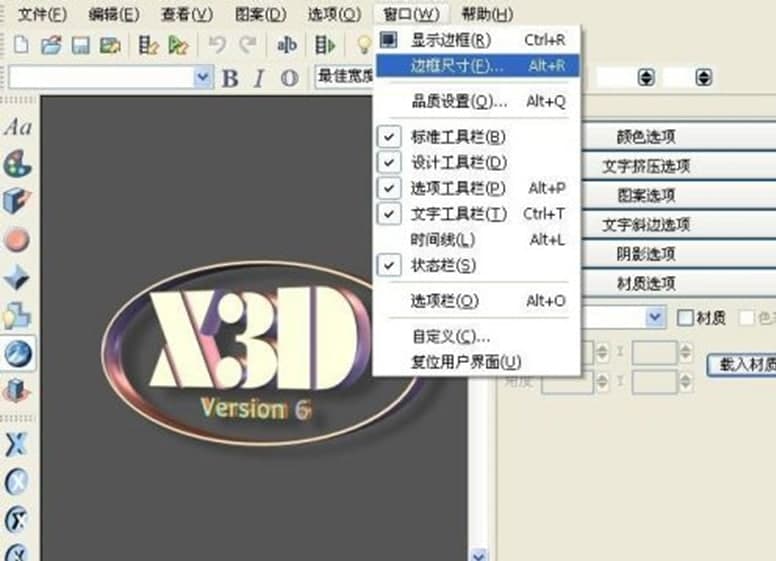Click the render icon next to Save

pos(110,46)
